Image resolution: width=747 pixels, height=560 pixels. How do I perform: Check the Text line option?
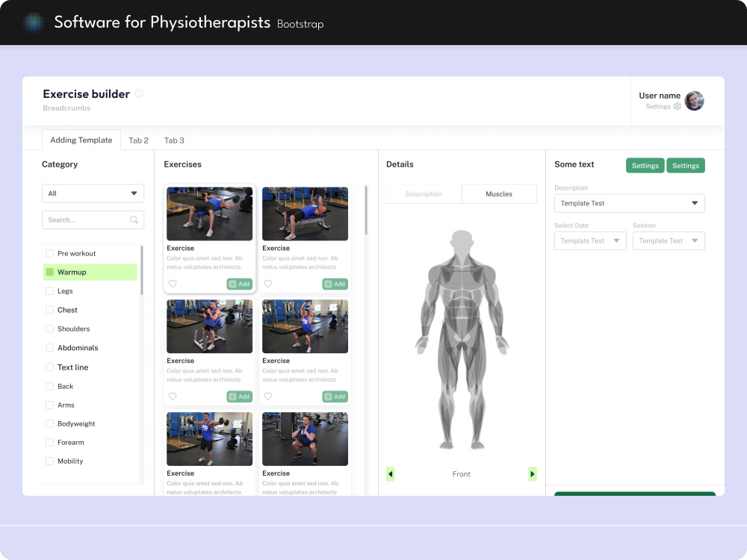coord(49,367)
